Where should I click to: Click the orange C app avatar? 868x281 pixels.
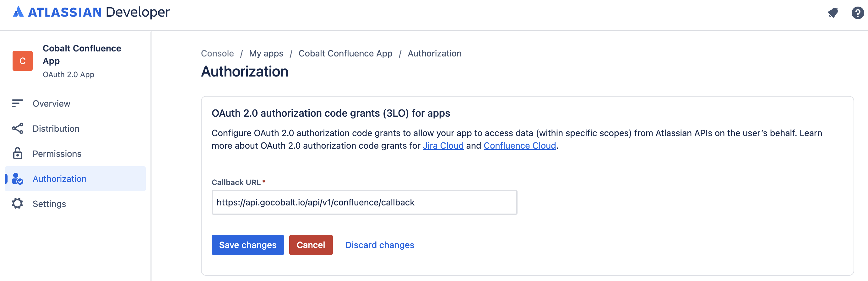pos(22,61)
